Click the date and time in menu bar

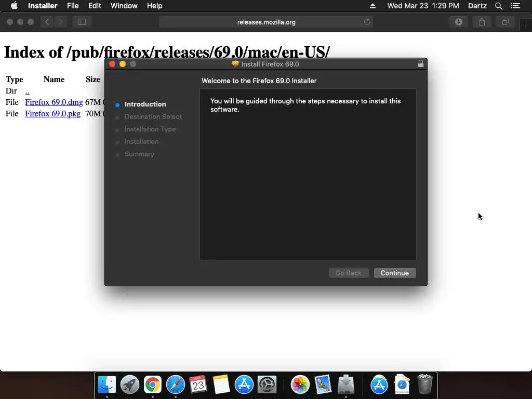(423, 6)
